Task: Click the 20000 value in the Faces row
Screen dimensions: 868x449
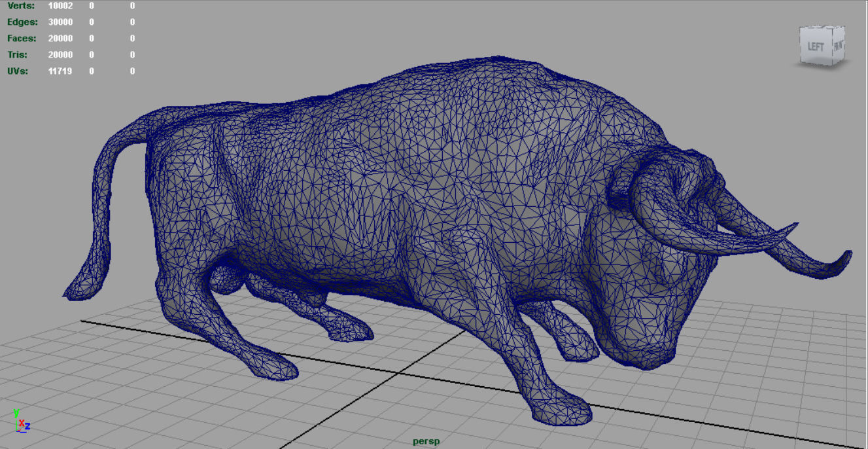Action: [60, 39]
